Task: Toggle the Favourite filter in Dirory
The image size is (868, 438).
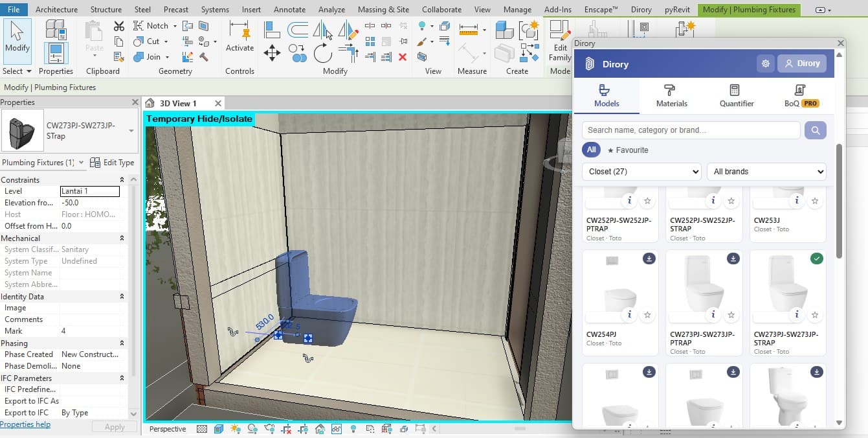Action: point(628,150)
